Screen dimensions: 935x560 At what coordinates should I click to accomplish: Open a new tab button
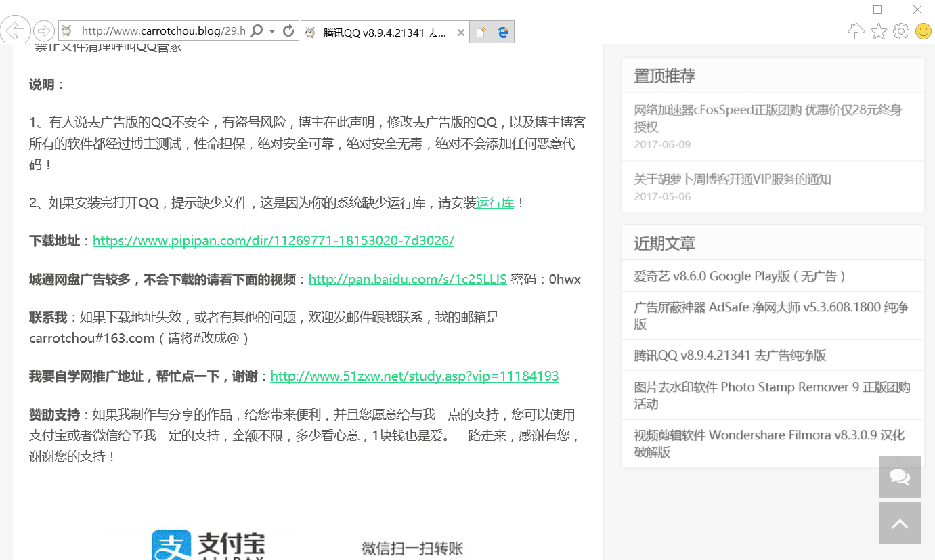click(481, 32)
